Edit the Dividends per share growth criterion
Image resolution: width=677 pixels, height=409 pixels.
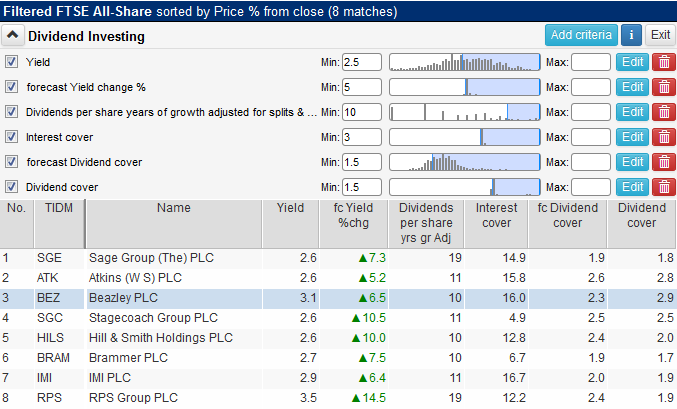point(632,112)
